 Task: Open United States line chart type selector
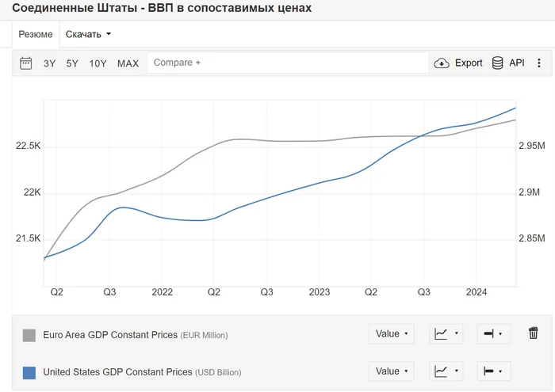click(446, 371)
